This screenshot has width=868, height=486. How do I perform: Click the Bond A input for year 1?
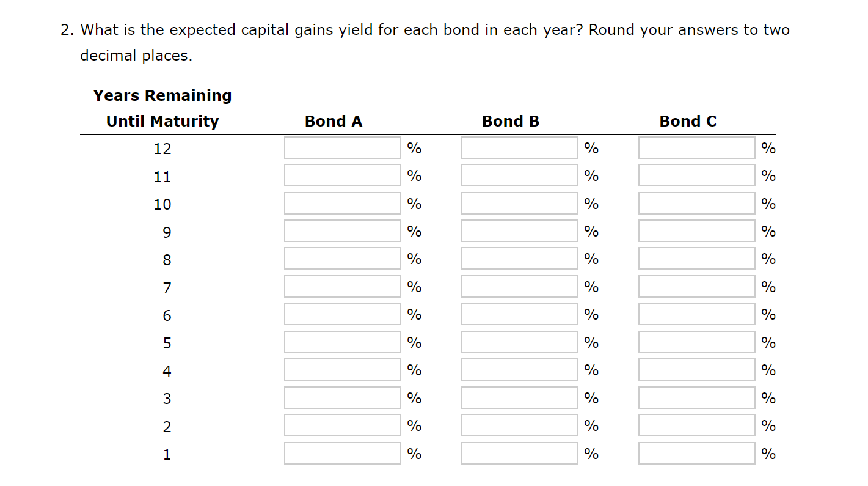click(341, 452)
